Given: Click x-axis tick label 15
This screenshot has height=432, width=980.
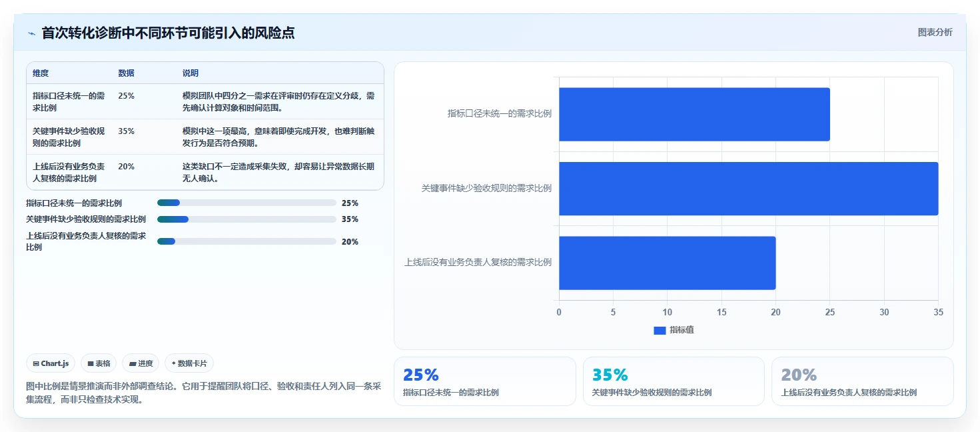Looking at the screenshot, I should (x=722, y=312).
